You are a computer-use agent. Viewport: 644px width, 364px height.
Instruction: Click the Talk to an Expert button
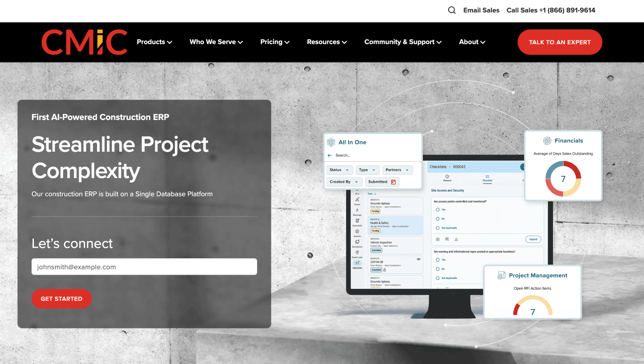[560, 42]
